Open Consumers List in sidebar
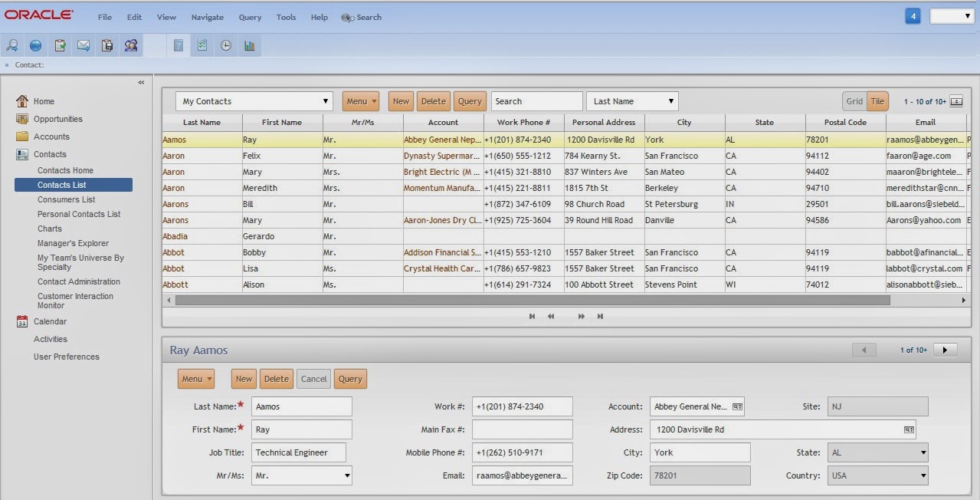 click(x=67, y=199)
